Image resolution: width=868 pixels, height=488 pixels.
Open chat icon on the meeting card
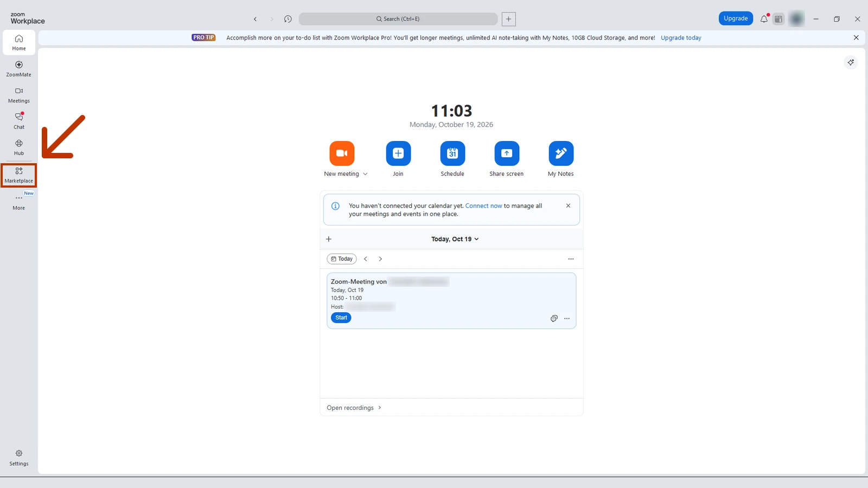click(554, 318)
